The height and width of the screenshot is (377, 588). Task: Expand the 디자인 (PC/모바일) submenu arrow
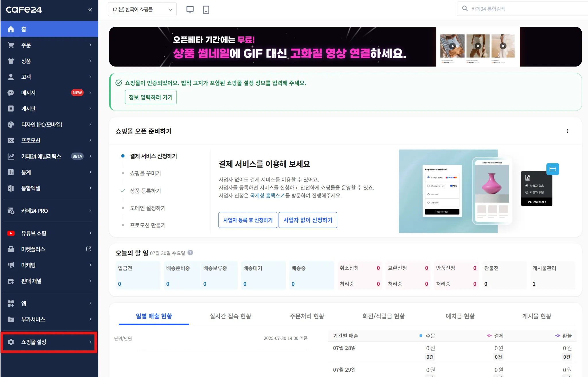(90, 124)
